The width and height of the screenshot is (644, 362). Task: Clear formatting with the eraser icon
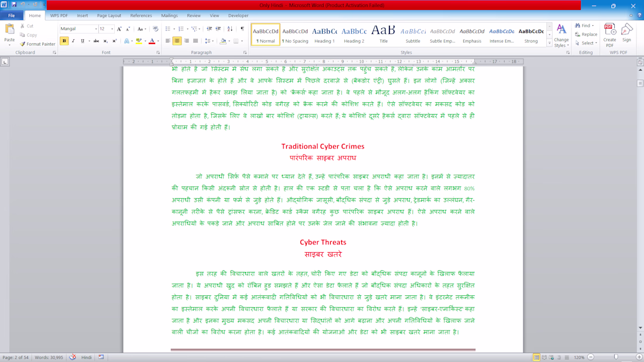point(155,29)
